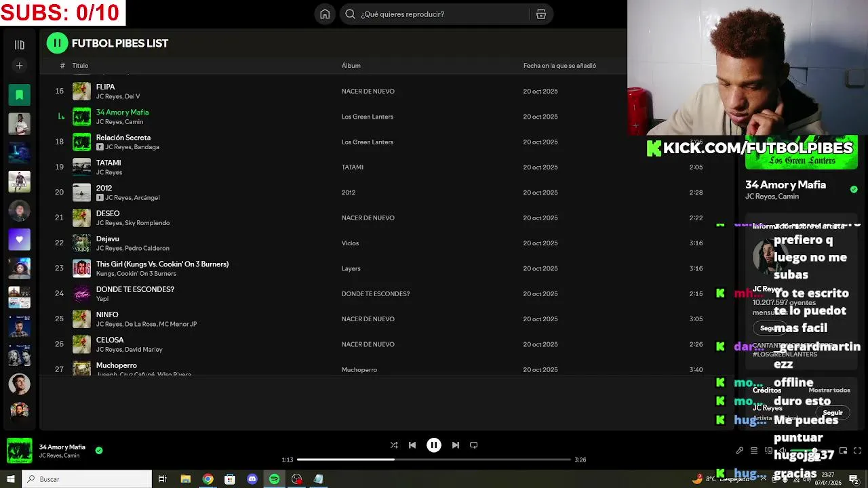Toggle saved checkmark next to bottom-bar track title
This screenshot has height=488, width=868.
99,450
